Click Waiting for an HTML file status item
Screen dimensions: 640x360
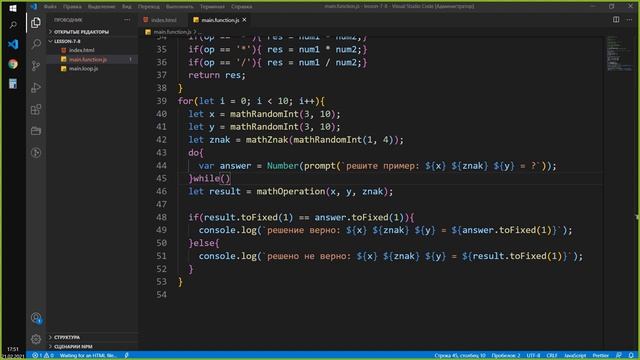coord(88,356)
